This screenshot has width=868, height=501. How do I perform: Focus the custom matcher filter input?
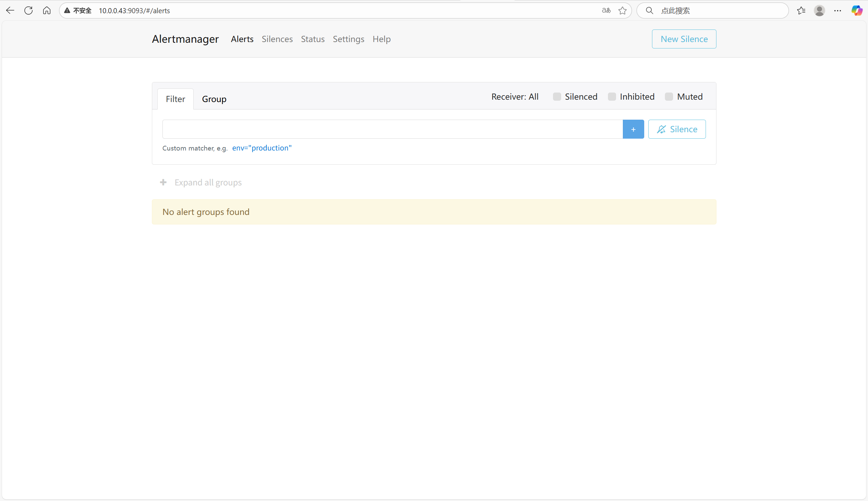(x=392, y=129)
